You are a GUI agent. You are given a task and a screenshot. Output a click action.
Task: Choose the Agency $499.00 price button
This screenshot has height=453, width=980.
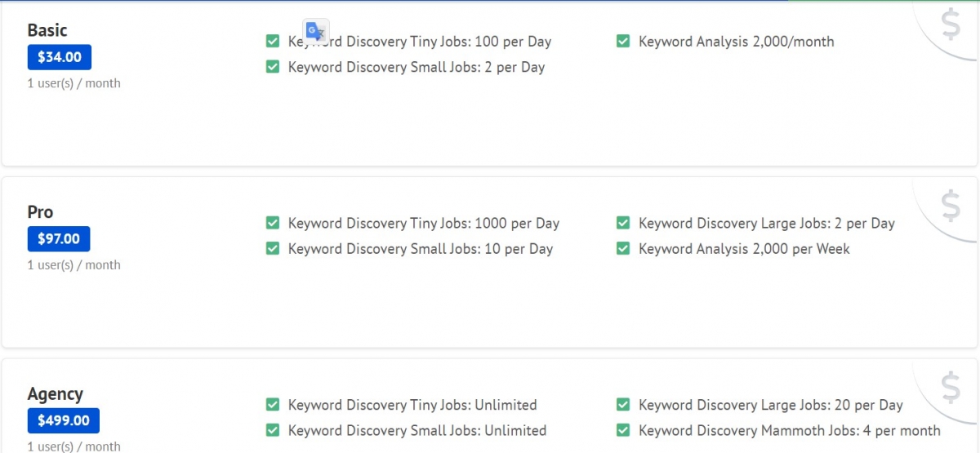(x=64, y=421)
